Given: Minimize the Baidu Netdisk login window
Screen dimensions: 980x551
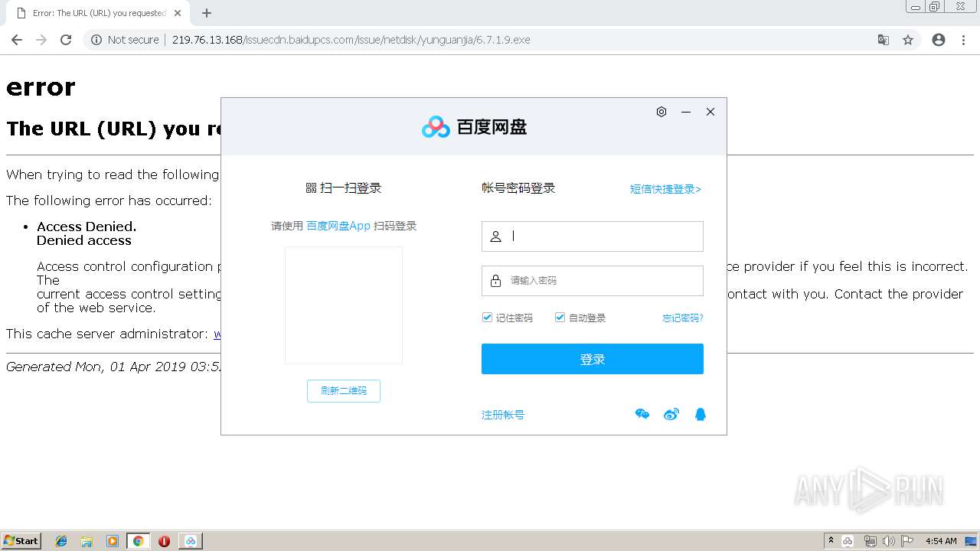Looking at the screenshot, I should tap(686, 112).
